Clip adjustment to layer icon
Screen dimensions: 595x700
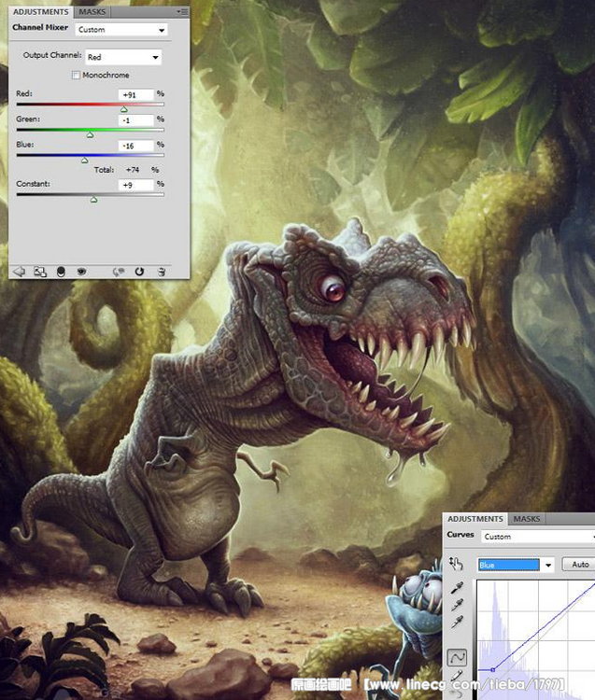click(62, 272)
